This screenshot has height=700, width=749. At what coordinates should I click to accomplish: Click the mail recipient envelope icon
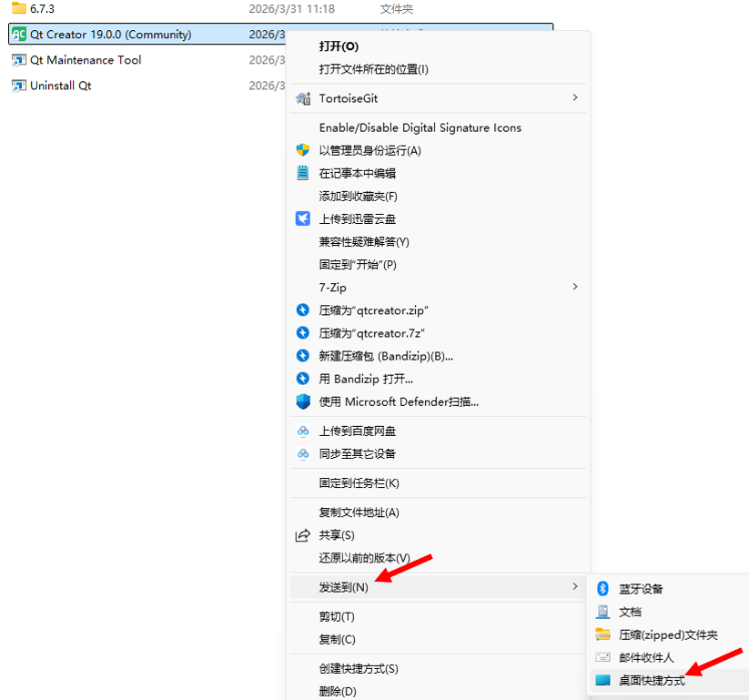pyautogui.click(x=602, y=657)
